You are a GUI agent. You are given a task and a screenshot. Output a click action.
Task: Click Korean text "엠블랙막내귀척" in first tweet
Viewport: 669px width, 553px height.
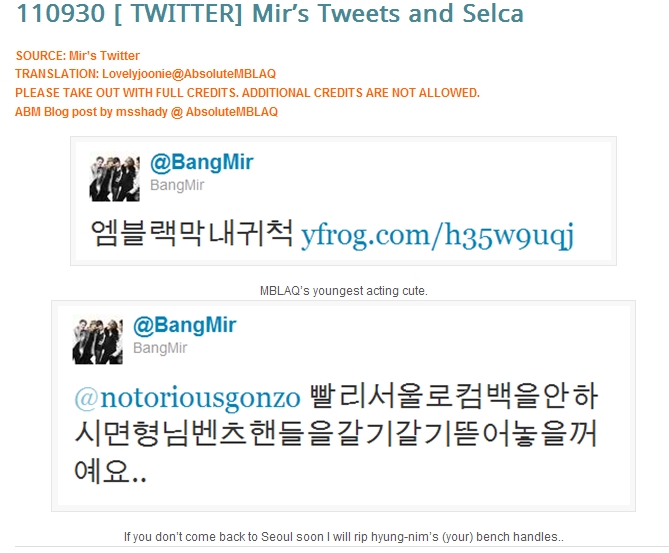[x=192, y=233]
